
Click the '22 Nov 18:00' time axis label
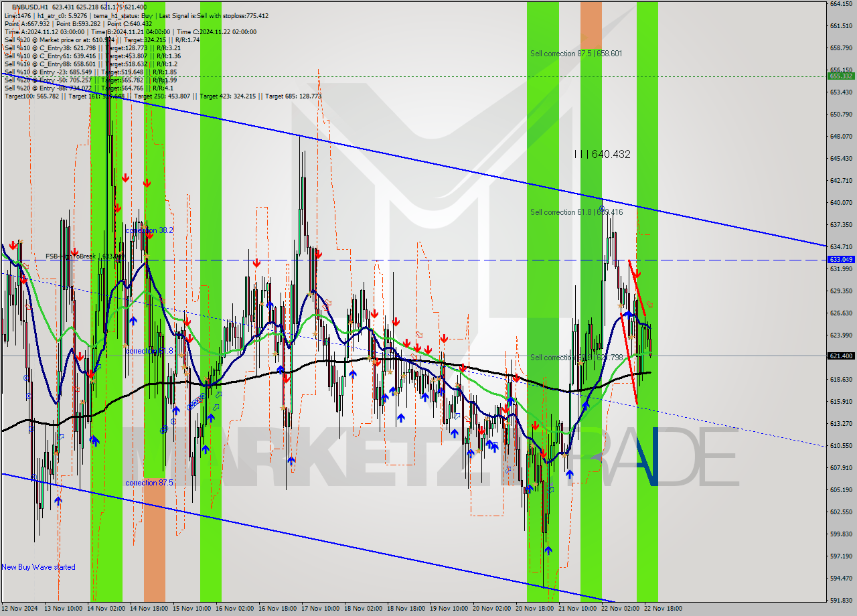tap(664, 609)
